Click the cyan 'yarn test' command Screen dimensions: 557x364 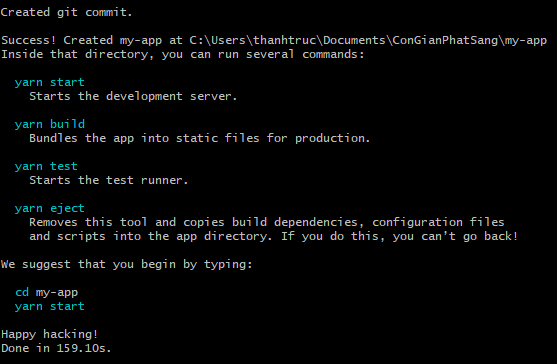click(x=46, y=167)
